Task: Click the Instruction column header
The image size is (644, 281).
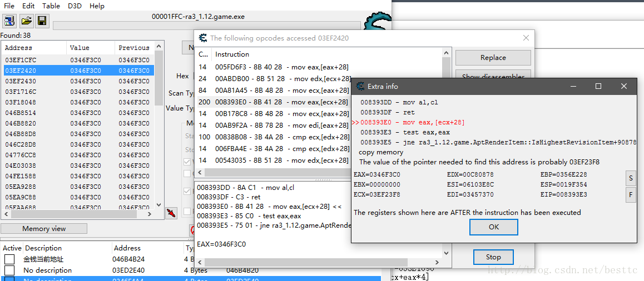Action: point(326,54)
